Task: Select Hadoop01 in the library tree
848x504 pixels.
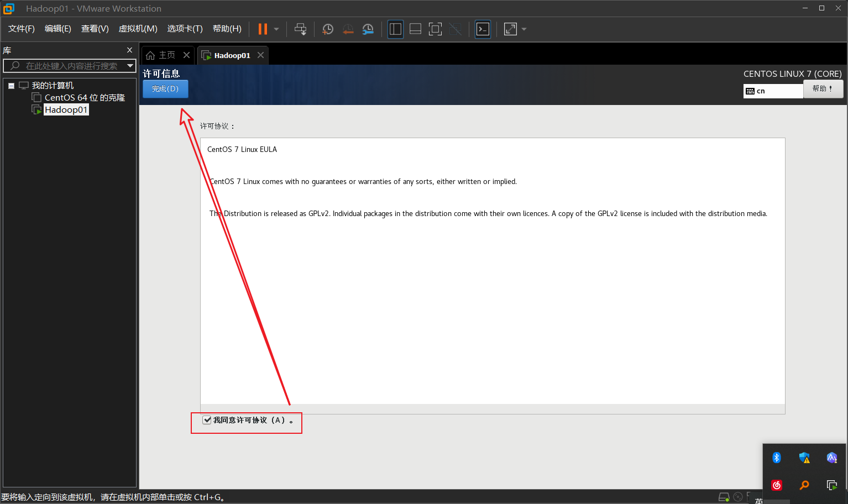Action: point(66,110)
